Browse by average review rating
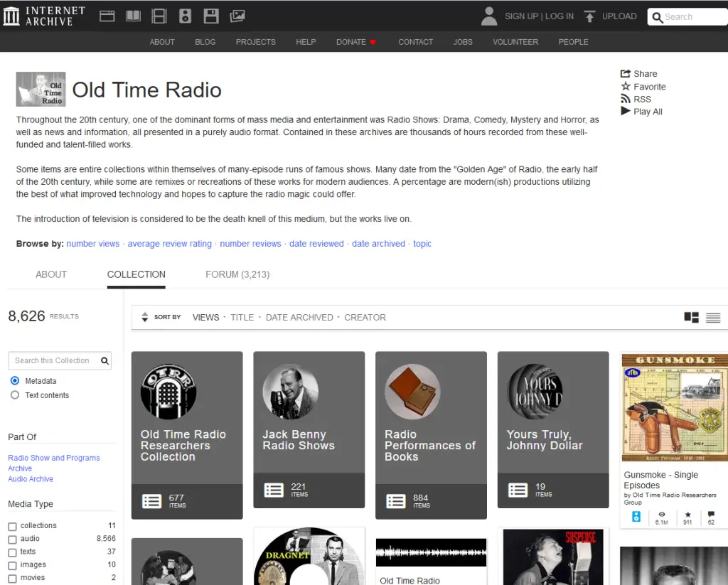Viewport: 728px width, 585px height. [169, 244]
